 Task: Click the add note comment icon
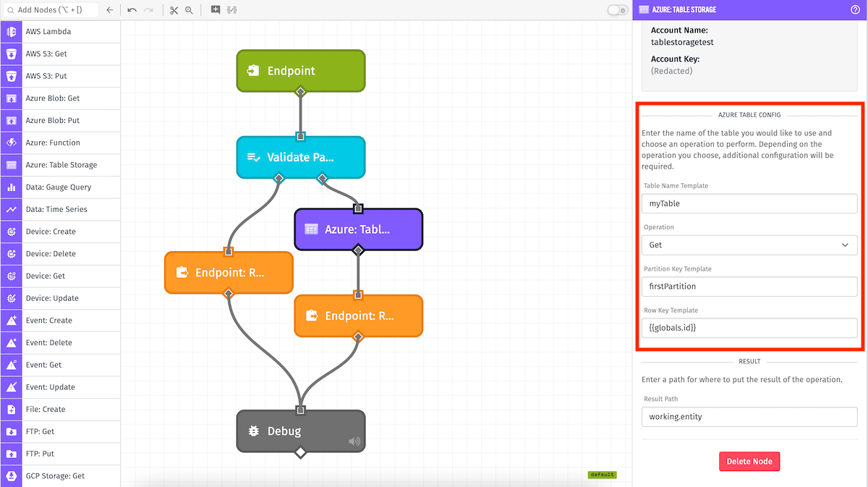pos(215,10)
